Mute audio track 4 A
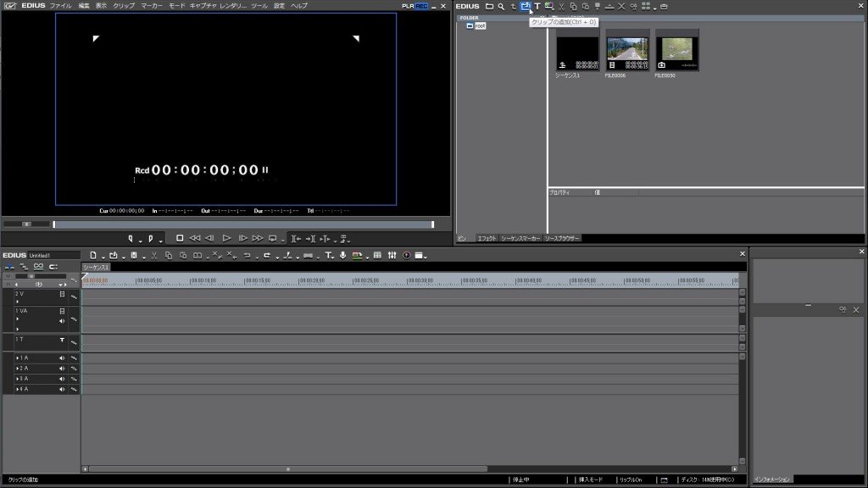 point(62,390)
